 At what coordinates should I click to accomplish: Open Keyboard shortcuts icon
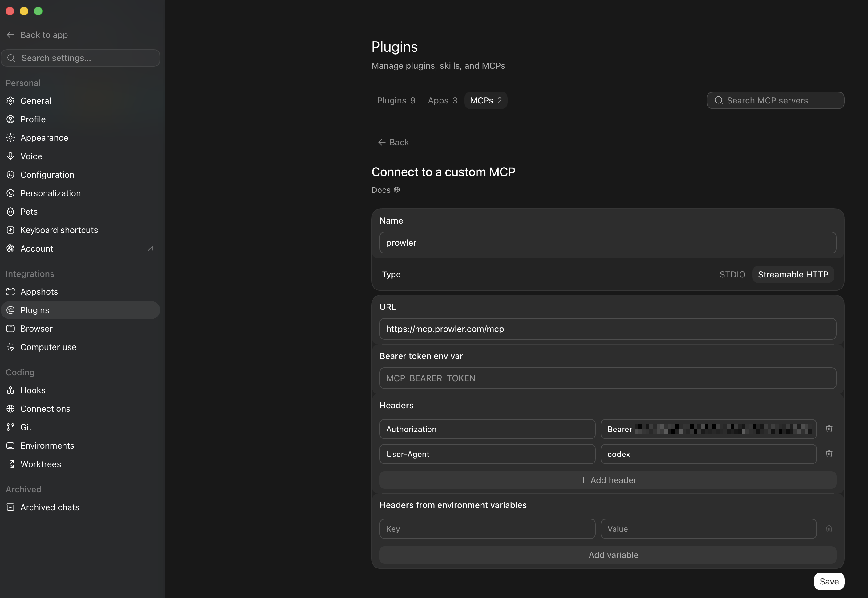click(10, 230)
